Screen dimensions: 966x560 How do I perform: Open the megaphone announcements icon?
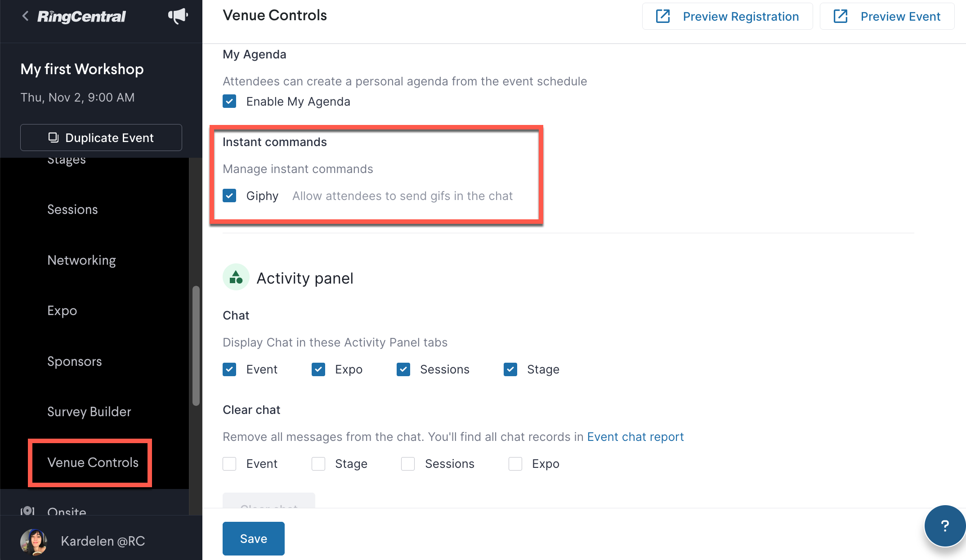[178, 16]
